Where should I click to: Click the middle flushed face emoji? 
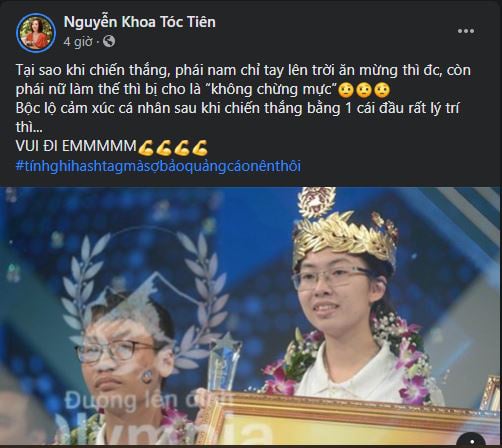364,90
